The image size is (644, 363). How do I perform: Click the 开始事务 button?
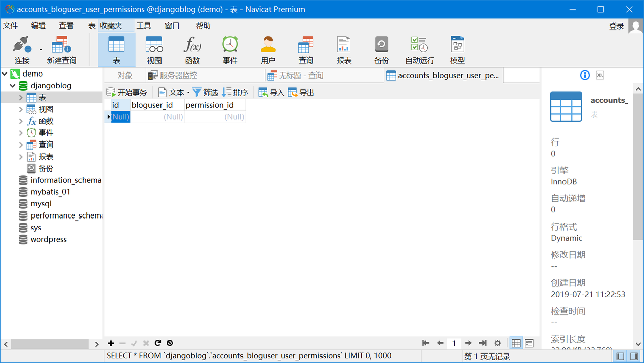click(x=127, y=93)
